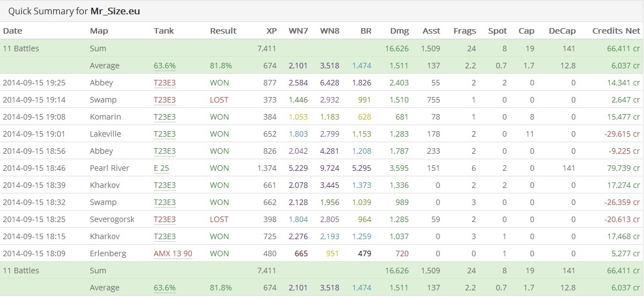Screen dimensions: 644x297
Task: Click T23E3 link in the 19:25 Abbey battle
Action: pos(165,83)
